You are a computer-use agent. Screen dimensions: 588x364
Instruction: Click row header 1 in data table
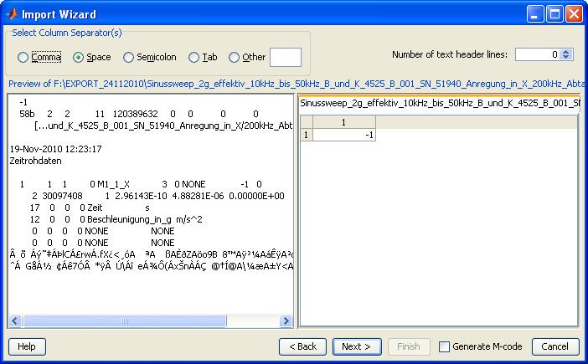click(307, 135)
